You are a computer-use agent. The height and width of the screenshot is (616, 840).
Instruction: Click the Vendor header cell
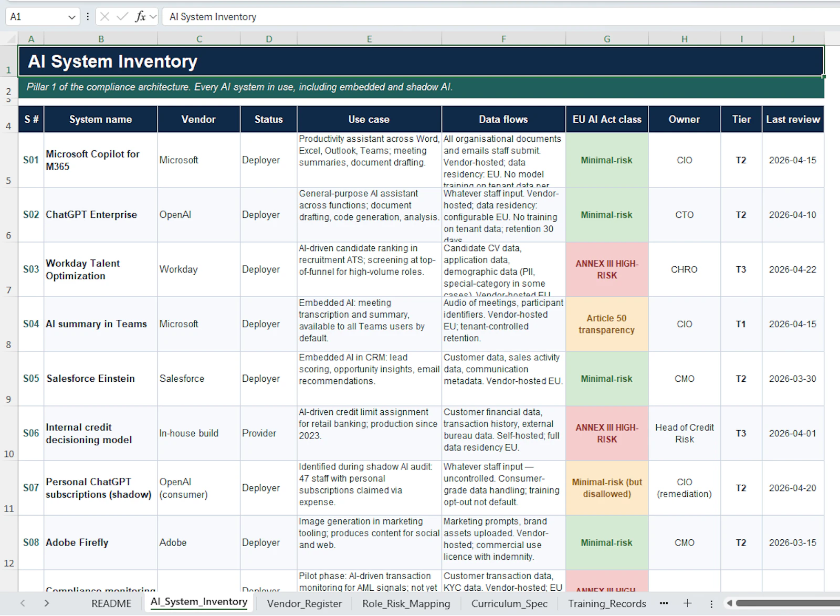point(199,119)
